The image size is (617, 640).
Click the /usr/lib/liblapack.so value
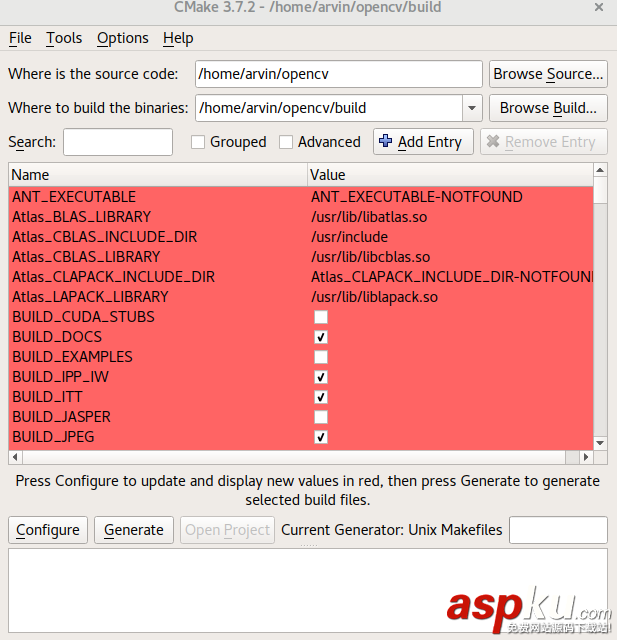pyautogui.click(x=374, y=297)
